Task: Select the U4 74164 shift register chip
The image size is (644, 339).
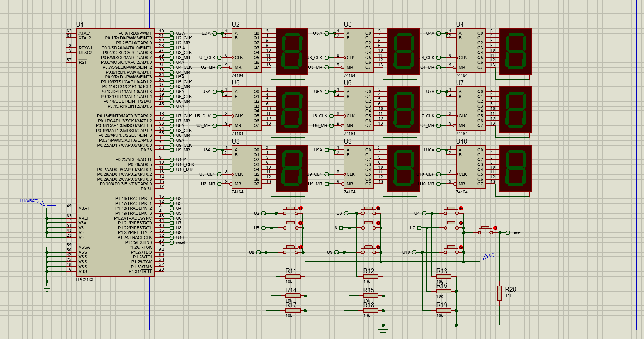Action: 470,50
